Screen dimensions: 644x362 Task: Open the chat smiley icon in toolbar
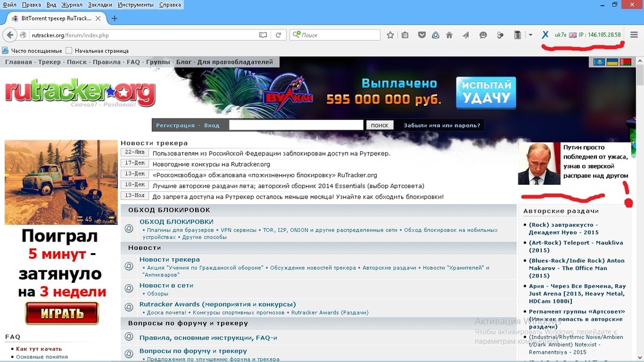coord(483,35)
